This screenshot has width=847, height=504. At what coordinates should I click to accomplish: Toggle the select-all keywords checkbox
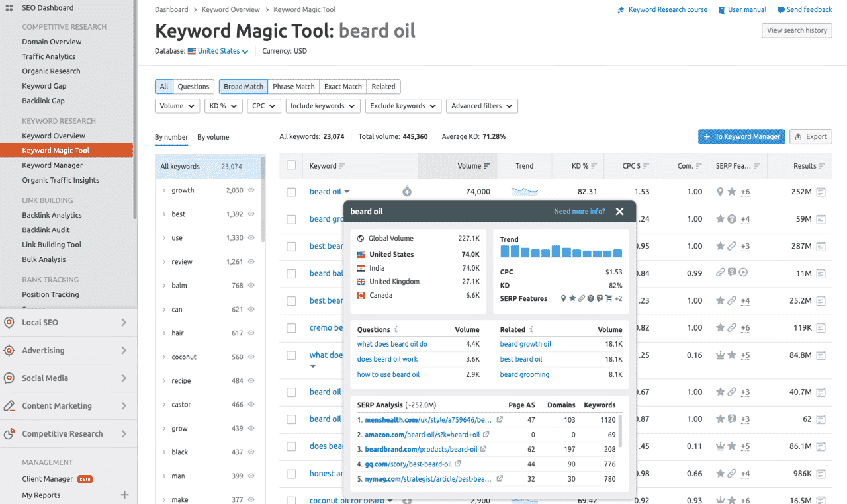(x=291, y=165)
